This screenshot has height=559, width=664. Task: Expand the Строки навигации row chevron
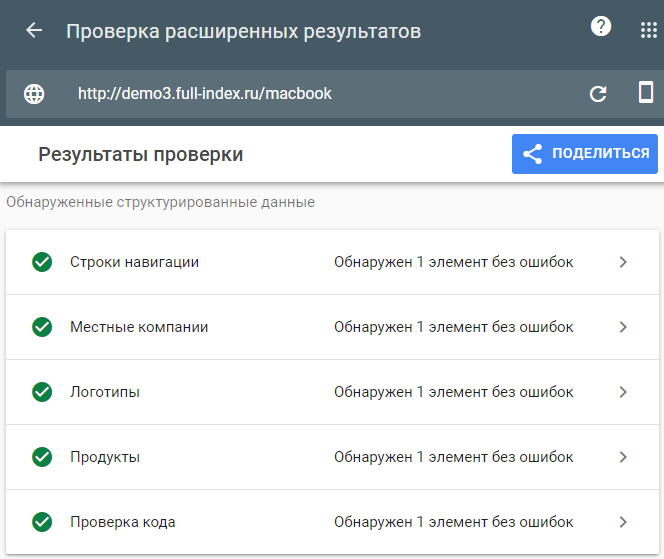[x=623, y=262]
